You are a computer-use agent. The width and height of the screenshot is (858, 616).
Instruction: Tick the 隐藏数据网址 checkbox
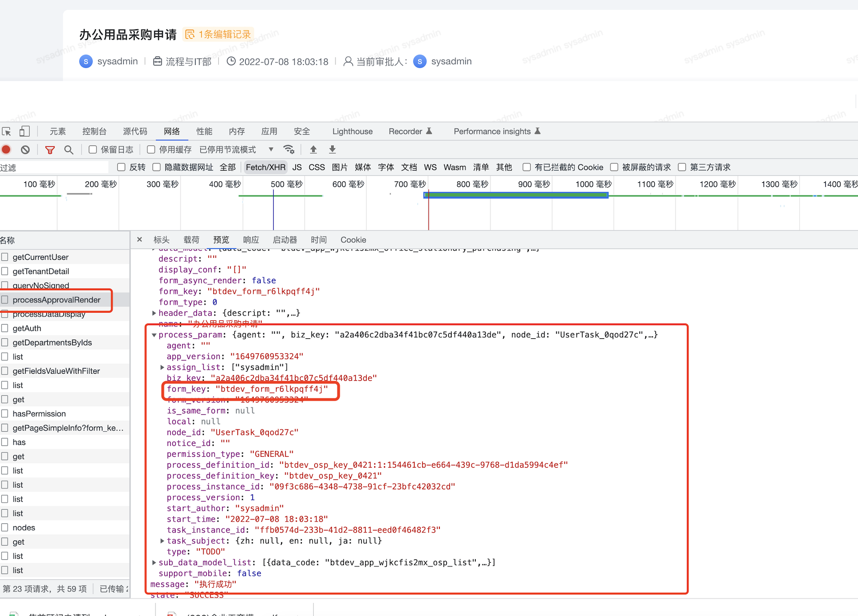coord(156,167)
